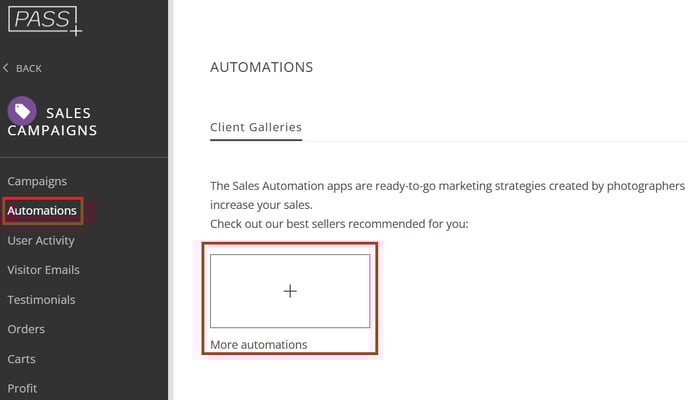Image resolution: width=688 pixels, height=400 pixels.
Task: Select the Automations sidebar item
Action: pos(42,211)
